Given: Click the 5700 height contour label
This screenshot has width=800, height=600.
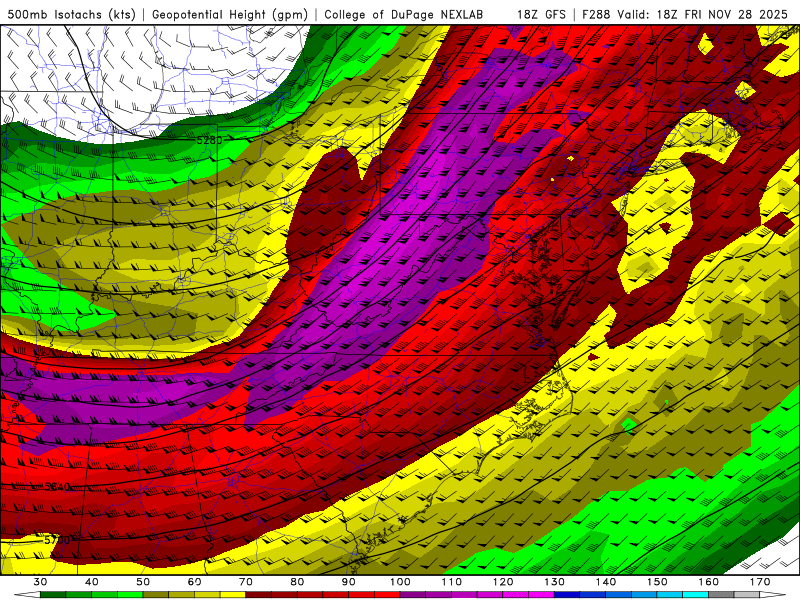Looking at the screenshot, I should [x=57, y=540].
